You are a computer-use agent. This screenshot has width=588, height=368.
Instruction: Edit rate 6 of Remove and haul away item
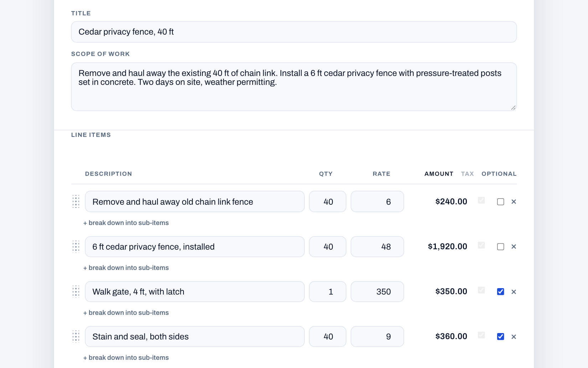(377, 201)
